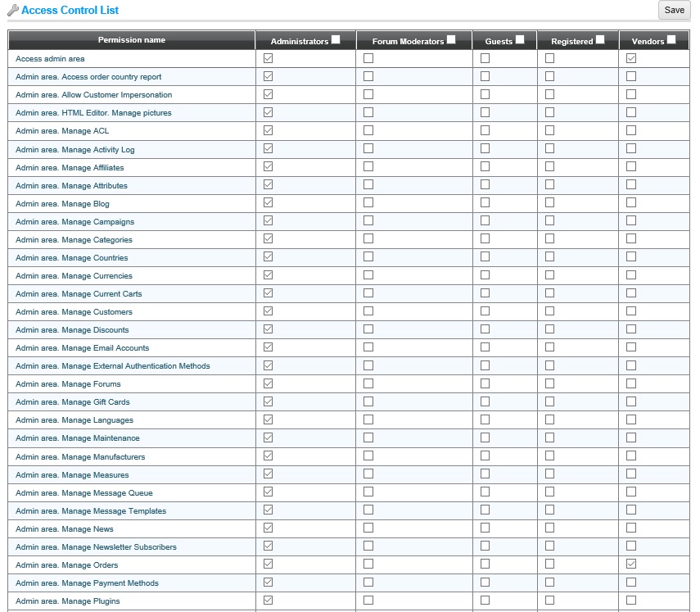
Task: Check Vendors for Manage Plugins
Action: tap(630, 600)
